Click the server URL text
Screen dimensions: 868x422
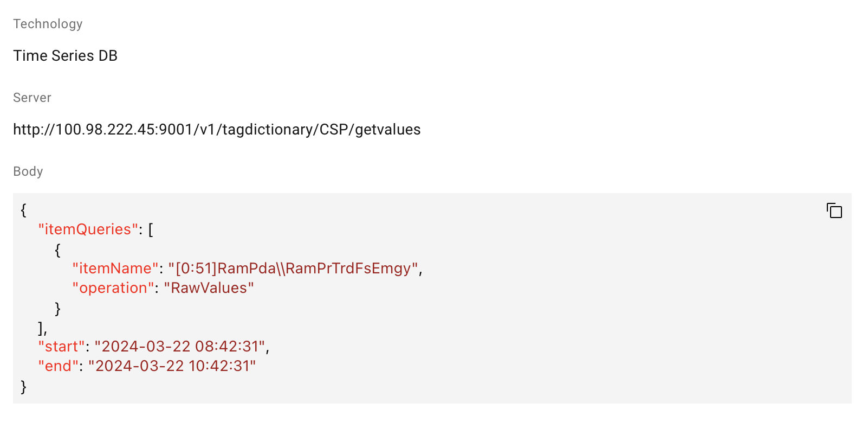pyautogui.click(x=217, y=130)
